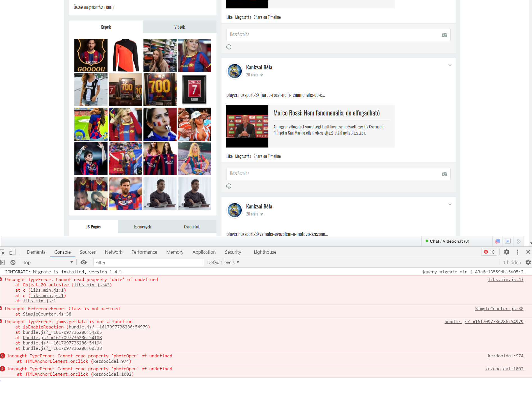Image resolution: width=532 pixels, height=397 pixels.
Task: Click the 1 hidden messages indicator
Action: tap(512, 262)
